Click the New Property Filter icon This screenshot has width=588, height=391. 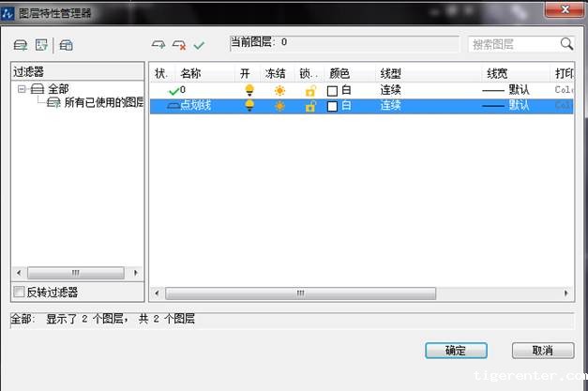click(20, 45)
